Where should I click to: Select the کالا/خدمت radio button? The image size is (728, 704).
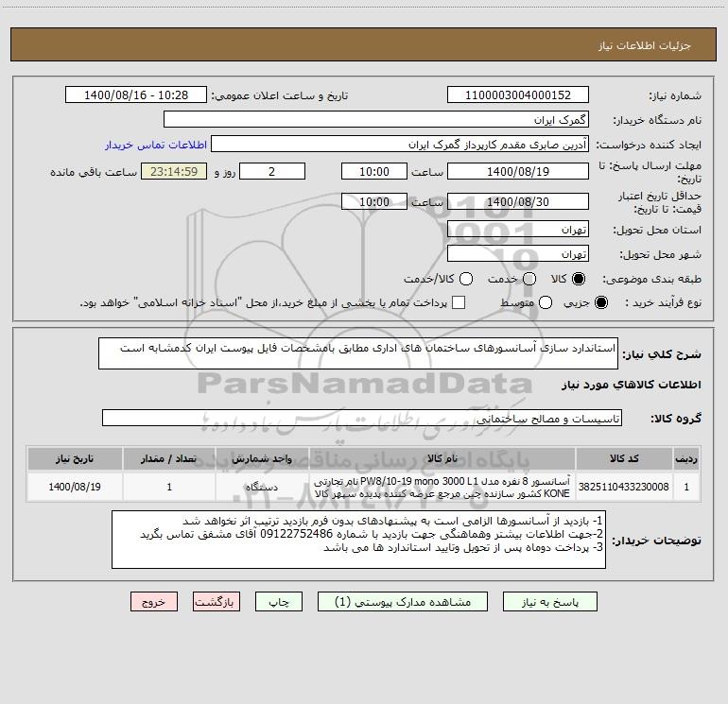click(x=466, y=279)
